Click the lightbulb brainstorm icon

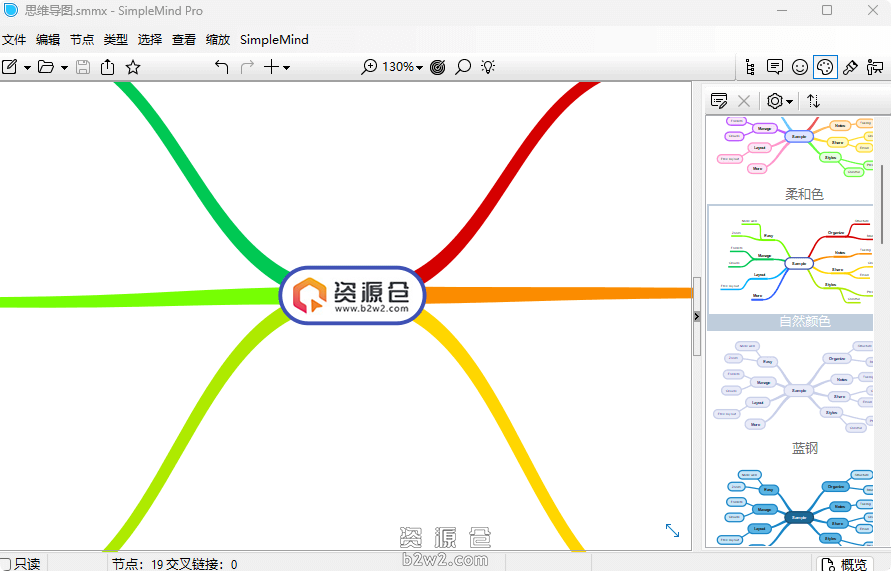pos(488,67)
